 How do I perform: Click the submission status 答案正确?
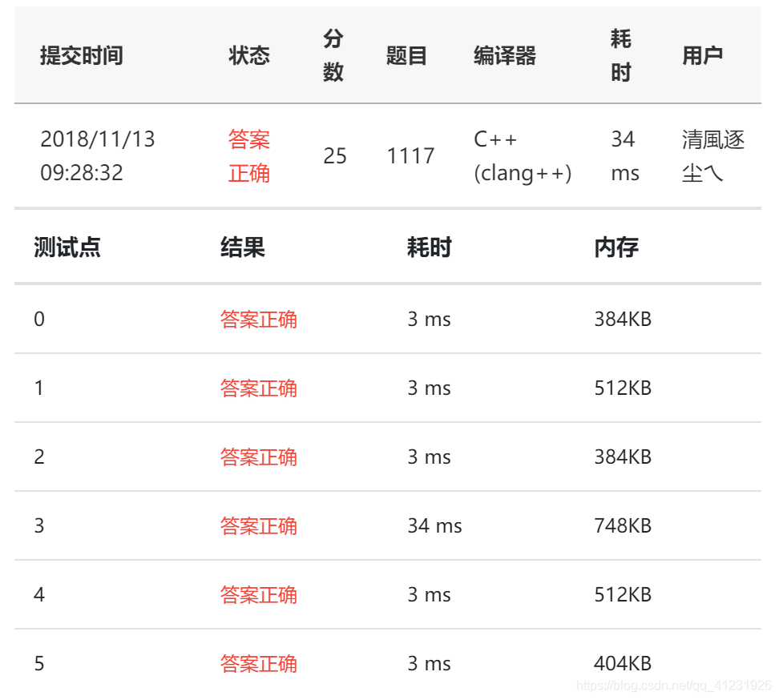pyautogui.click(x=249, y=156)
